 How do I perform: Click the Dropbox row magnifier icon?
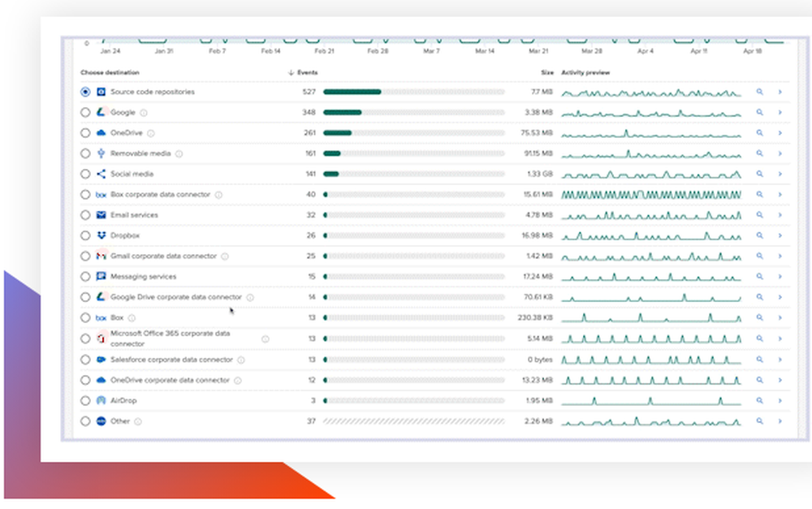pyautogui.click(x=760, y=235)
